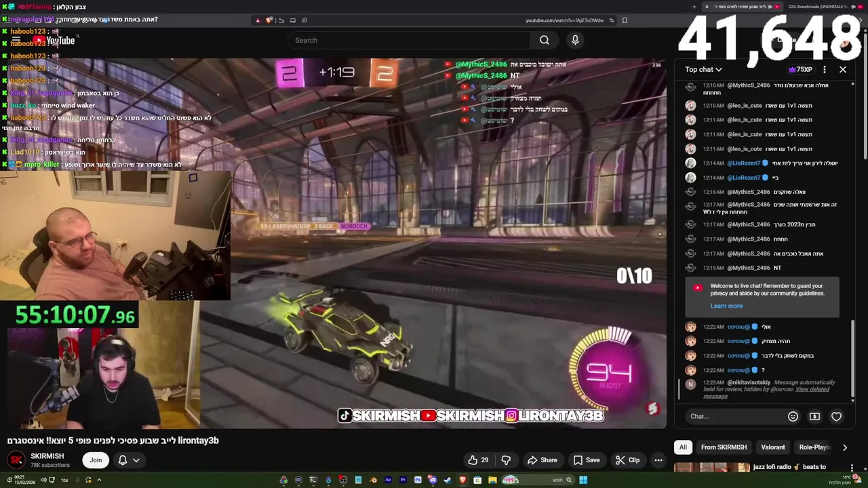868x488 pixels.
Task: Open the jazz lofi radio video thumbnail
Action: tap(712, 467)
